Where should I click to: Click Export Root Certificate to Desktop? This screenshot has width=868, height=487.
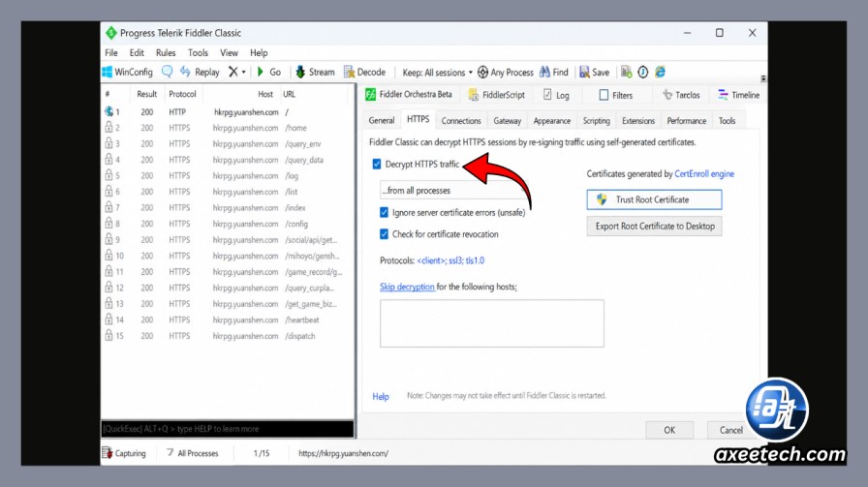(x=654, y=226)
